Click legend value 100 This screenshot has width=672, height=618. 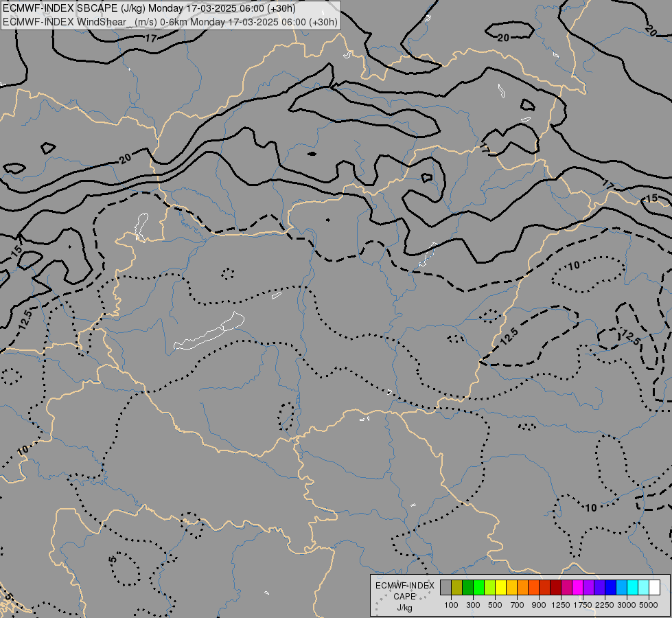(x=451, y=605)
